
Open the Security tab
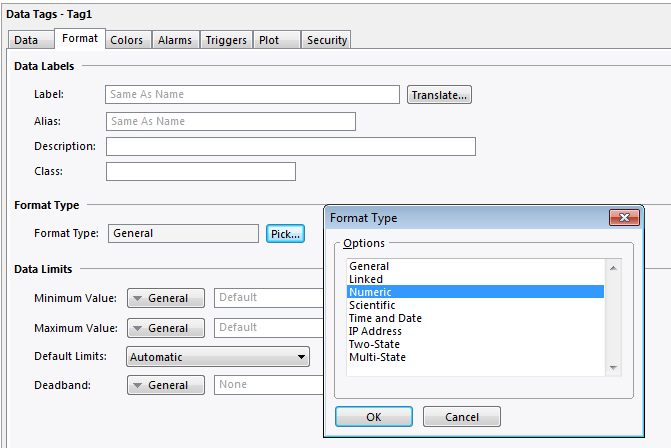[x=326, y=40]
